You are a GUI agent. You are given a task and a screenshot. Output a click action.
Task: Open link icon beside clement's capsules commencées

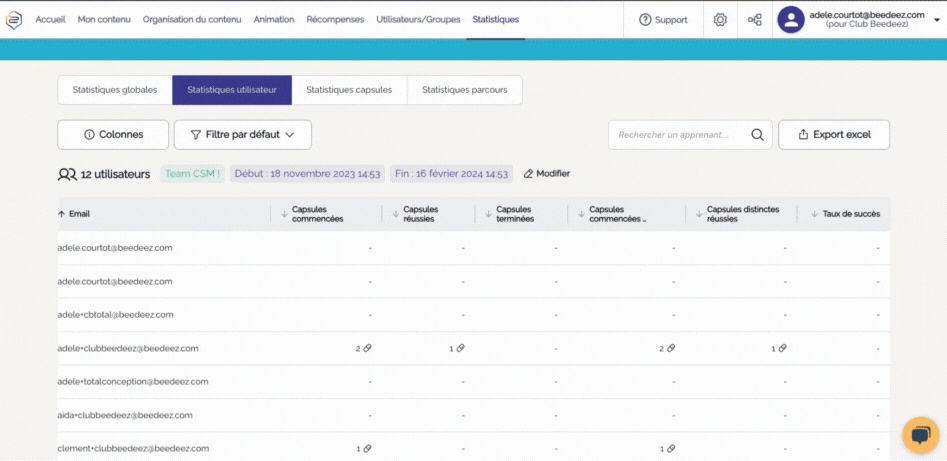pyautogui.click(x=367, y=449)
